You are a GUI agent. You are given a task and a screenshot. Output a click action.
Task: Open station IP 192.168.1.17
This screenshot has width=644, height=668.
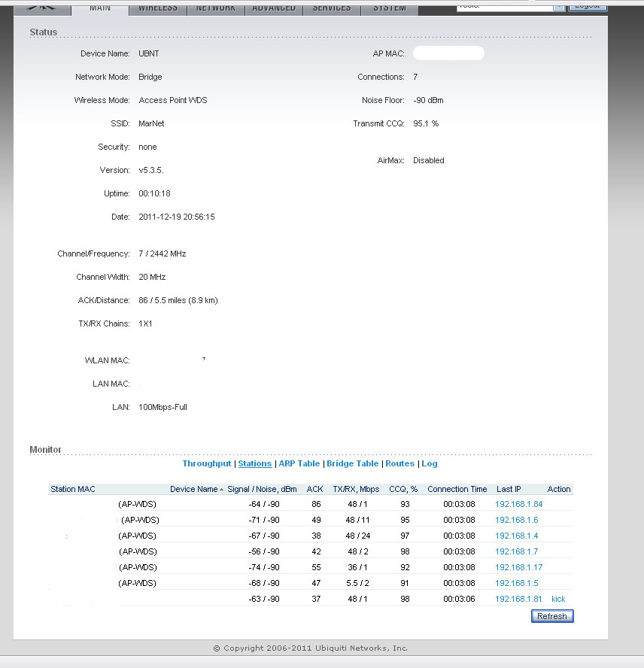tap(518, 567)
